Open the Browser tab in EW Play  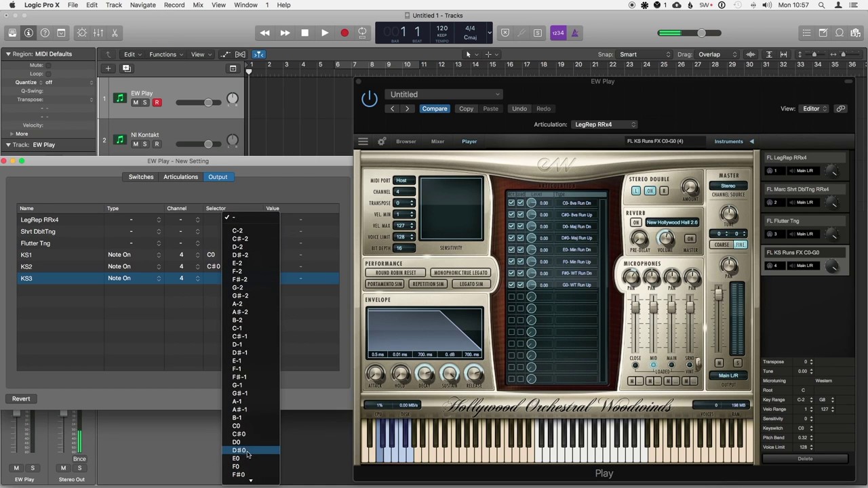pos(406,141)
